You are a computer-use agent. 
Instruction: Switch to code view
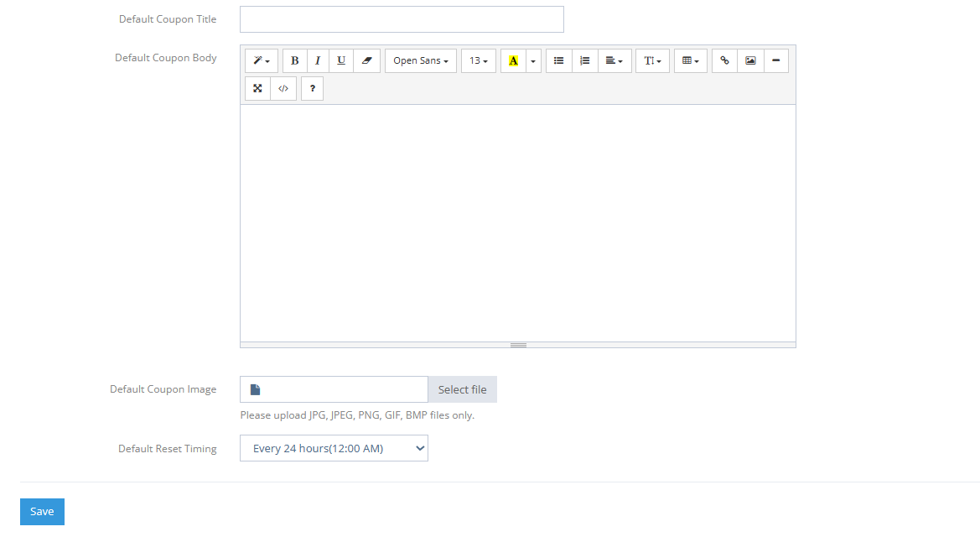pos(283,88)
